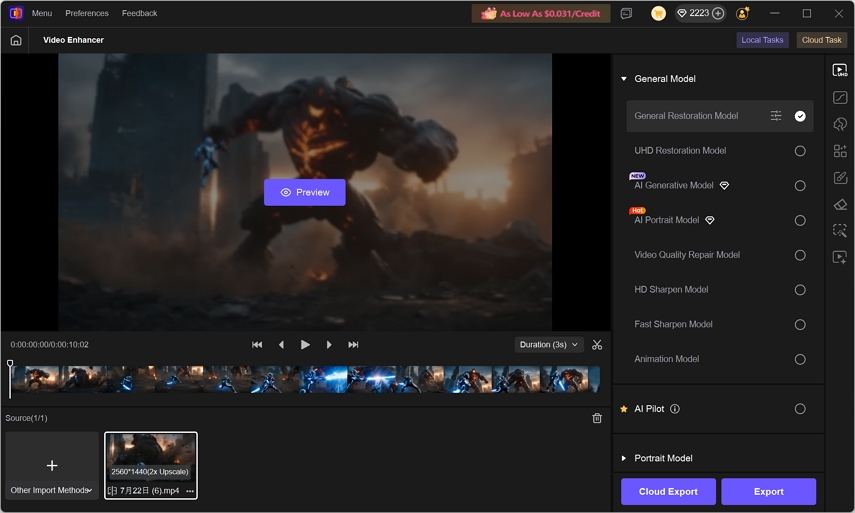855x513 pixels.
Task: Click the Video Enhancer title
Action: 74,40
